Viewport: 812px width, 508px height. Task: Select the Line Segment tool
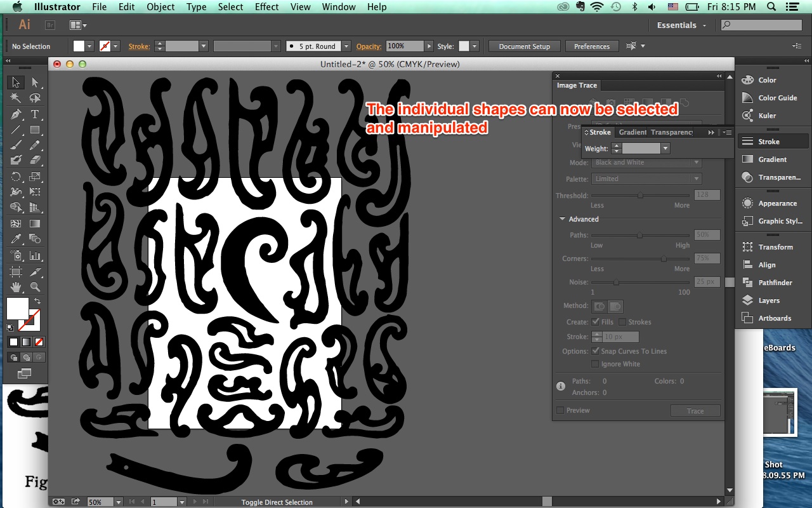[x=16, y=130]
